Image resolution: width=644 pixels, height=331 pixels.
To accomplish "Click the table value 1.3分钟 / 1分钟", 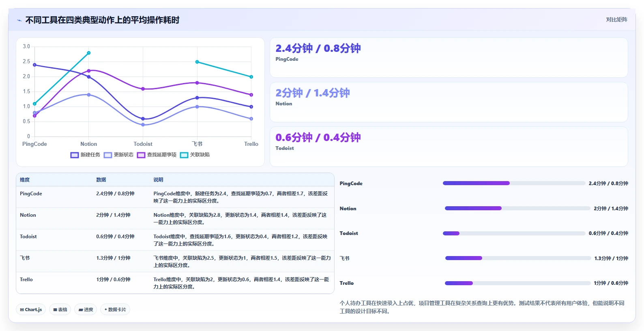I will coord(113,258).
